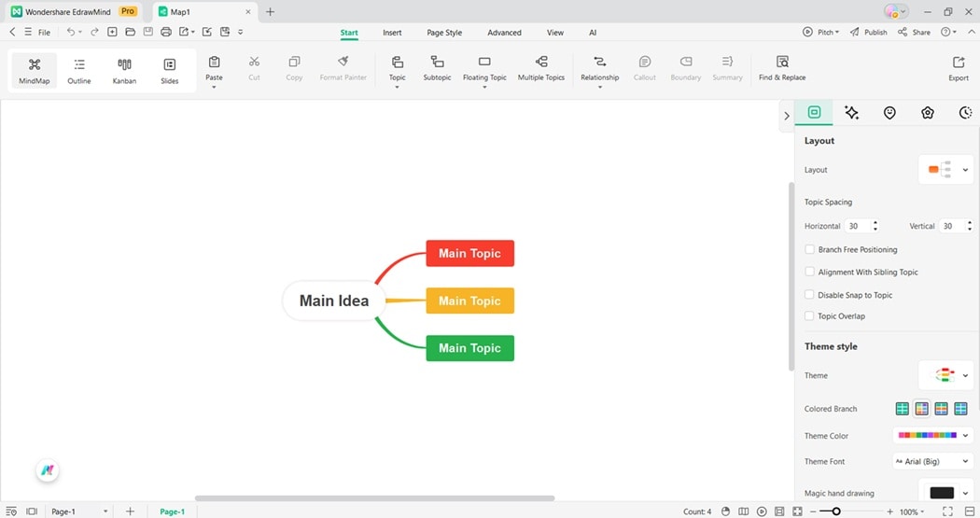Open the AI sparkle panel tab
Image resolution: width=980 pixels, height=518 pixels.
tap(851, 113)
